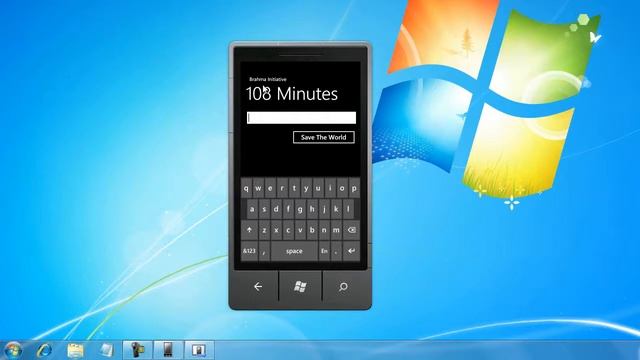
Task: Tap the m key on the keyboard
Action: point(336,230)
